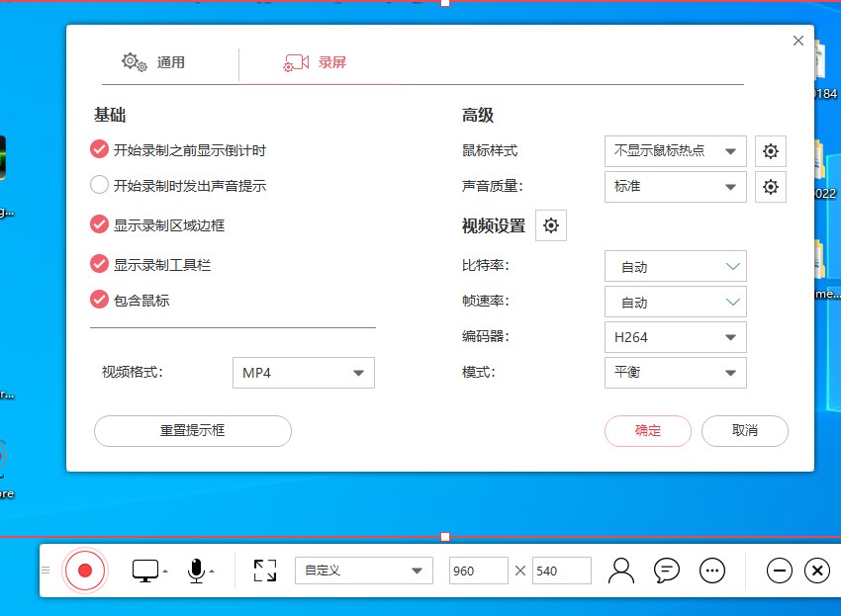Click the microphone audio icon
This screenshot has height=616, width=841.
196,571
